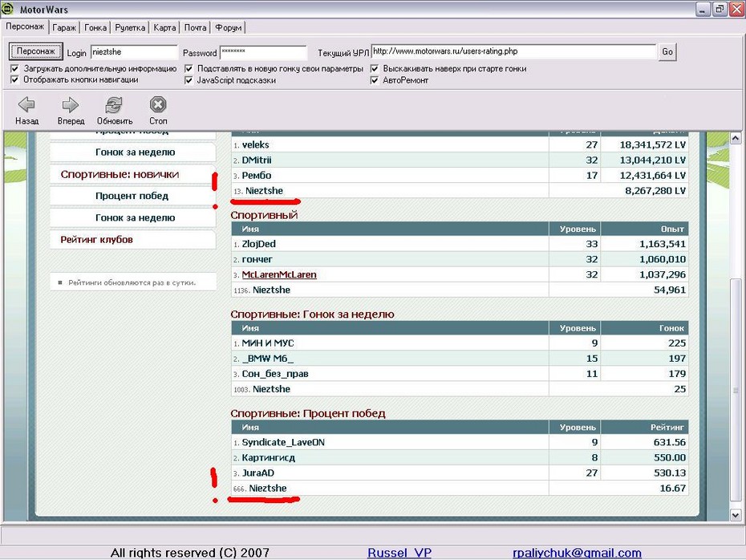This screenshot has width=746, height=560.
Task: Click the experience value '1,163,541'
Action: click(663, 244)
